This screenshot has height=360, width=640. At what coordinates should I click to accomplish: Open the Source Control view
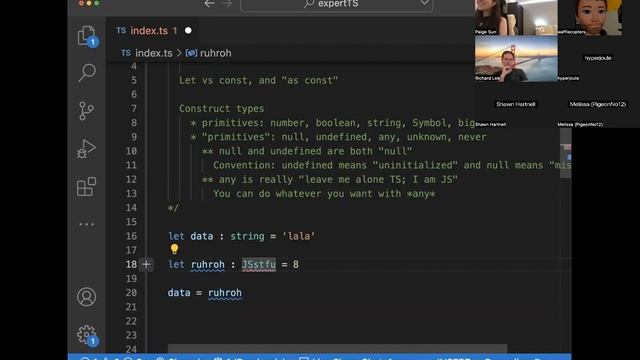pos(86,111)
